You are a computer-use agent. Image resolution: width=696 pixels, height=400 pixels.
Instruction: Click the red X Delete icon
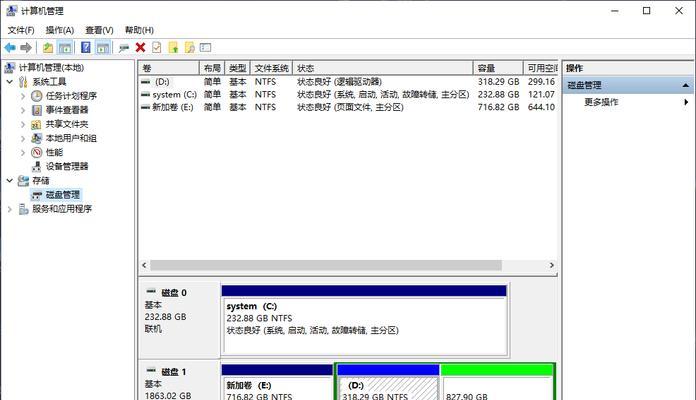[140, 48]
